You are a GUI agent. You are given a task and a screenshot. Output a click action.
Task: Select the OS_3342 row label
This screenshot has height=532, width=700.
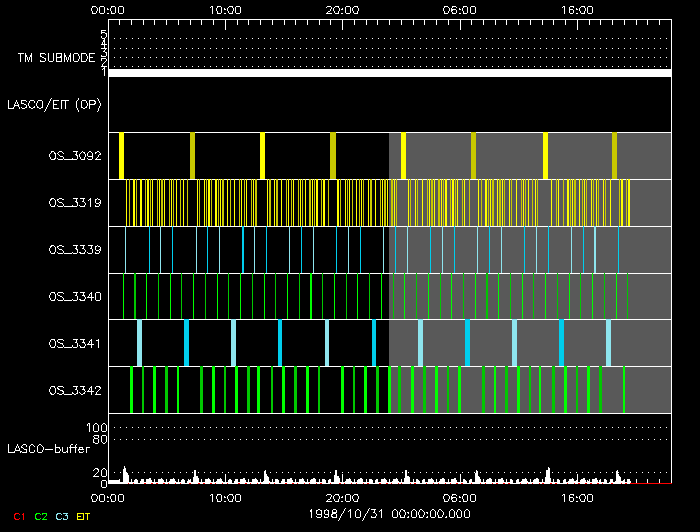(x=75, y=390)
